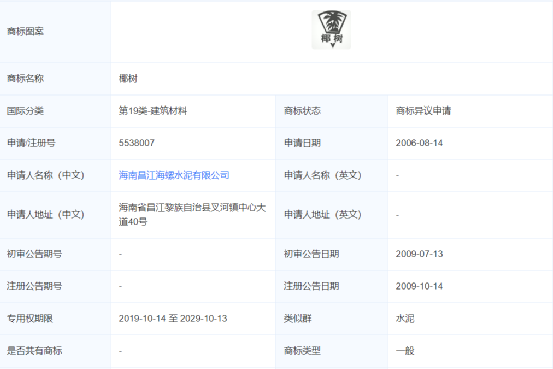Click the 申请/注册号 row label

pos(31,143)
